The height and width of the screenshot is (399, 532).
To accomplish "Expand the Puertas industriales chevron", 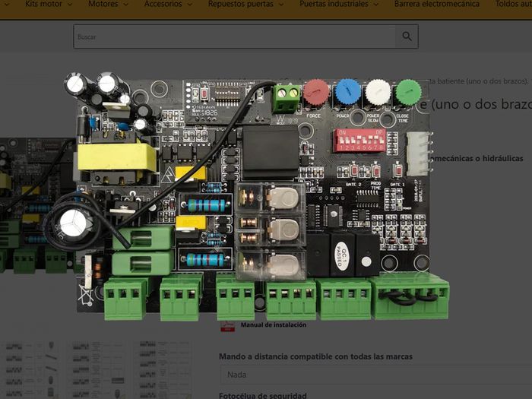I will point(376,5).
